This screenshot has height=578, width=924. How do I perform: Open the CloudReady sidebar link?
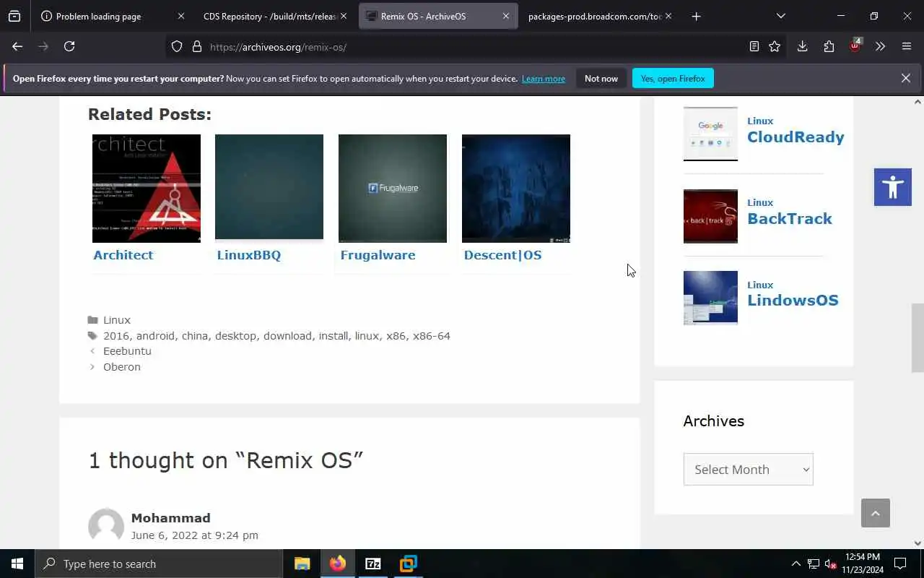796,137
